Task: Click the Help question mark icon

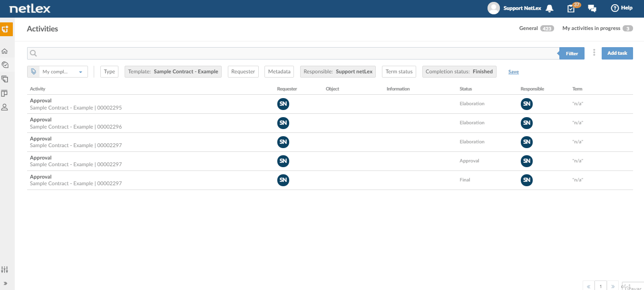Action: 615,8
